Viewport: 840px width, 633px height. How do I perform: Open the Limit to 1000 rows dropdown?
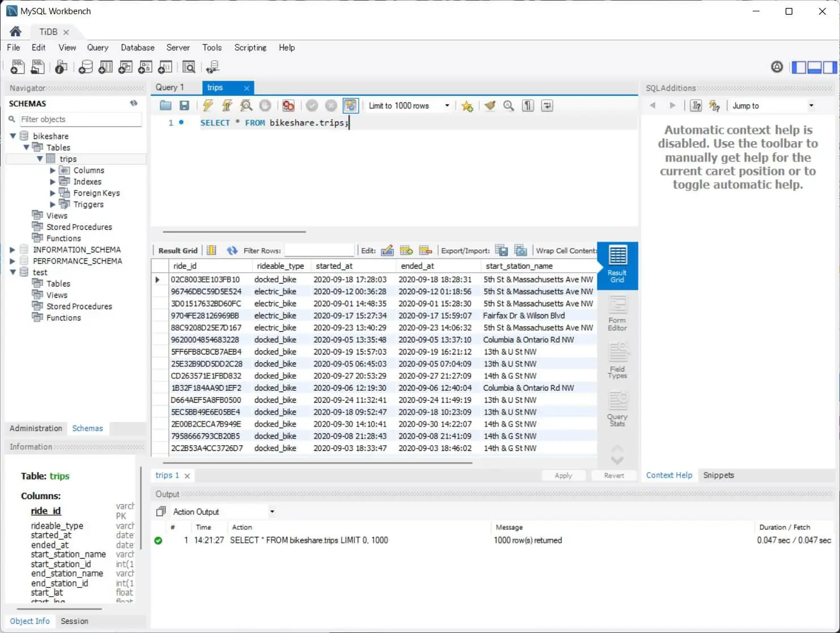(x=409, y=106)
